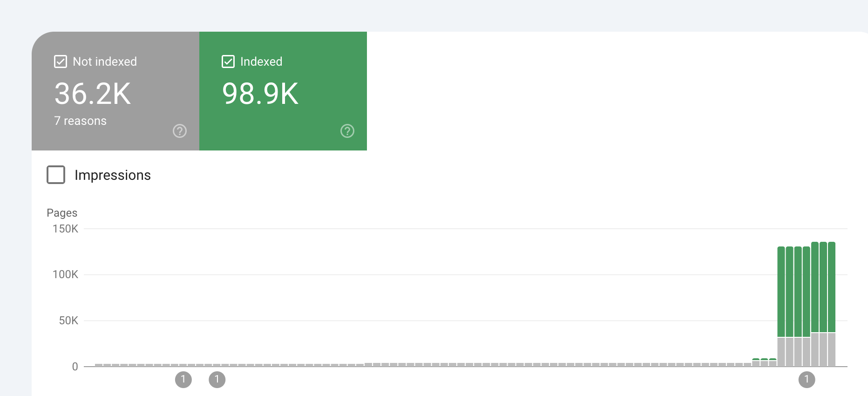Screen dimensions: 868x396
Task: Click green segment of the rightmost chart bar
Action: pyautogui.click(x=832, y=287)
